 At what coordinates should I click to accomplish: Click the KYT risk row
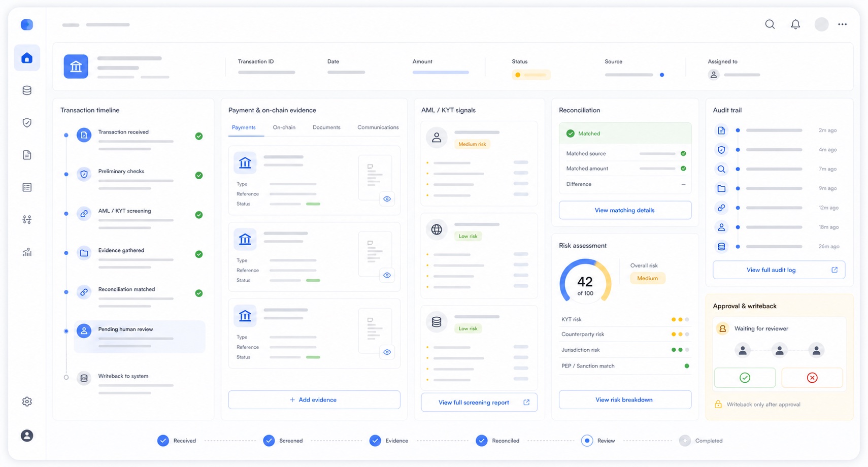(625, 319)
